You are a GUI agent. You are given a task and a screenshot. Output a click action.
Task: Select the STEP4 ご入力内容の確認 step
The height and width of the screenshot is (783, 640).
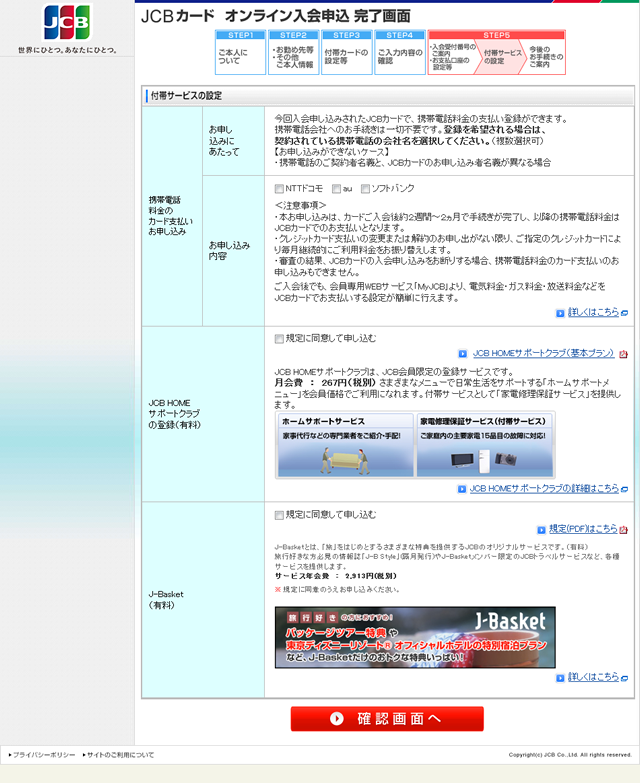point(400,52)
